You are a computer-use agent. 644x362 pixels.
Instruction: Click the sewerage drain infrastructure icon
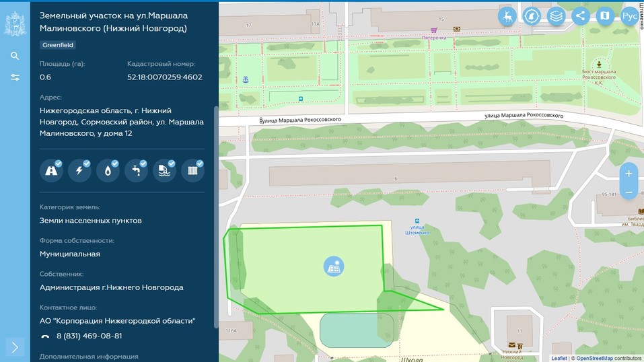pyautogui.click(x=164, y=170)
